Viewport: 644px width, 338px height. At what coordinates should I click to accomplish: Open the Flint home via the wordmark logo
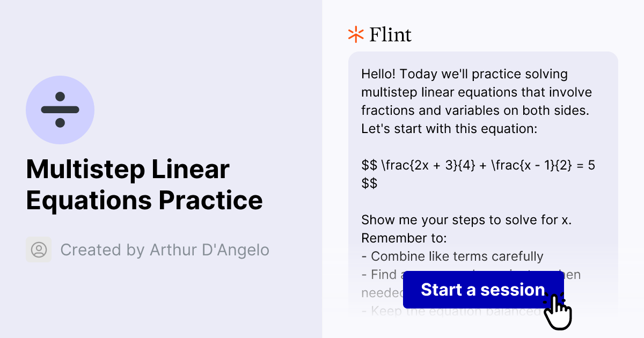tap(390, 34)
